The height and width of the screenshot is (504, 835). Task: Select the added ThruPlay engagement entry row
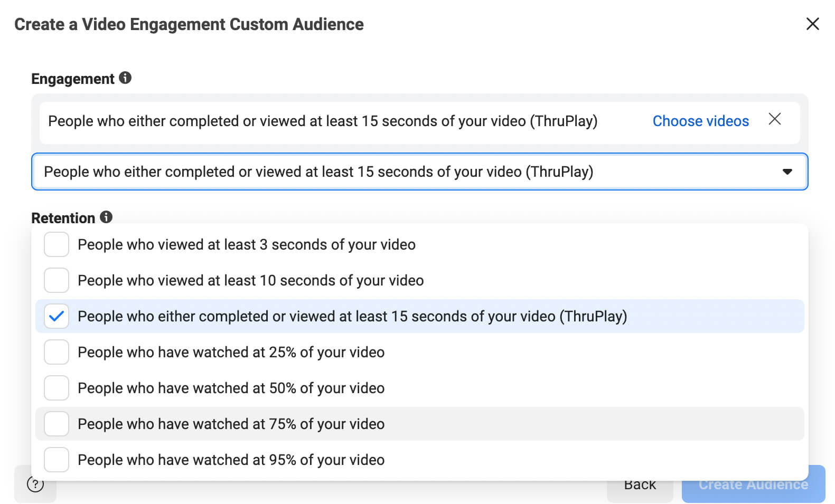click(322, 121)
